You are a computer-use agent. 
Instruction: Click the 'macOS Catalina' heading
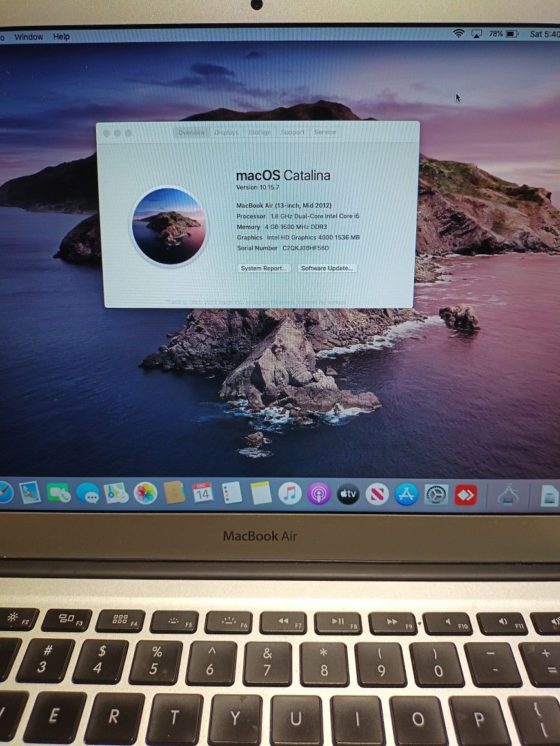pyautogui.click(x=283, y=176)
